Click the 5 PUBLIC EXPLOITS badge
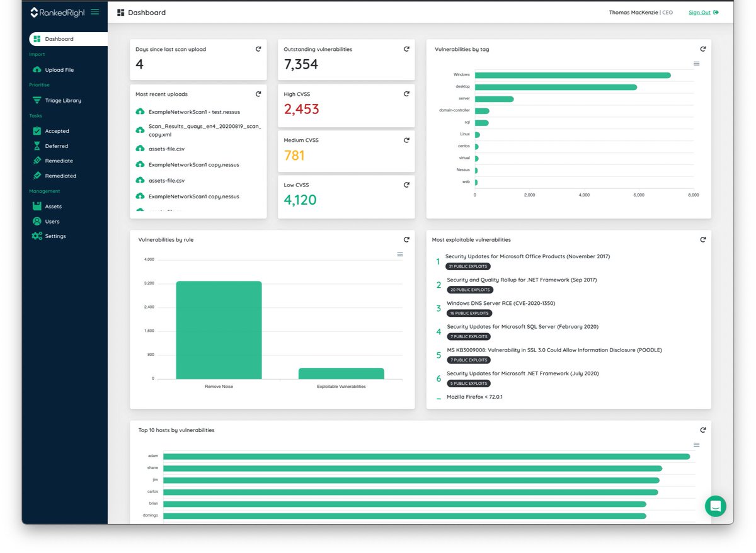Image resolution: width=756 pixels, height=553 pixels. coord(468,383)
